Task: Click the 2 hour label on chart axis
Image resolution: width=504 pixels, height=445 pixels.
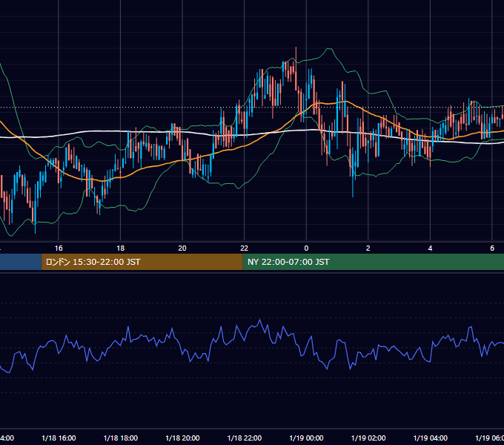Action: pos(368,248)
